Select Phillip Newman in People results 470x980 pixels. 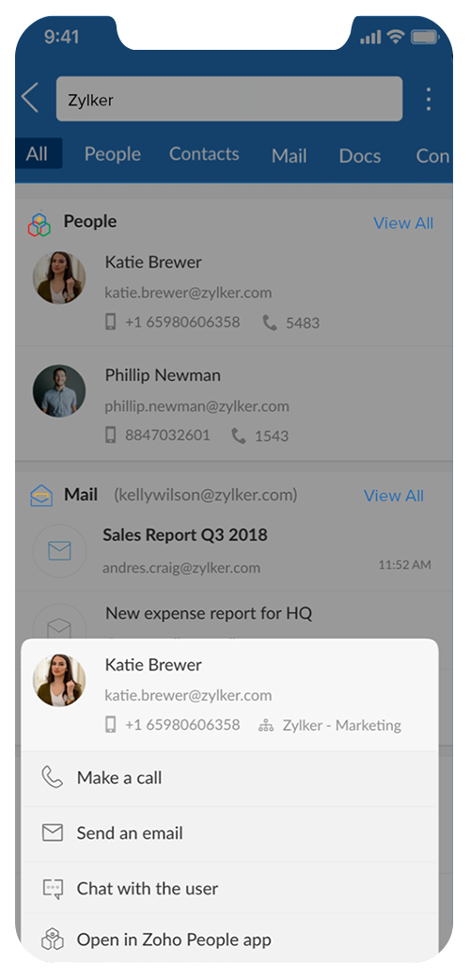pyautogui.click(x=163, y=375)
